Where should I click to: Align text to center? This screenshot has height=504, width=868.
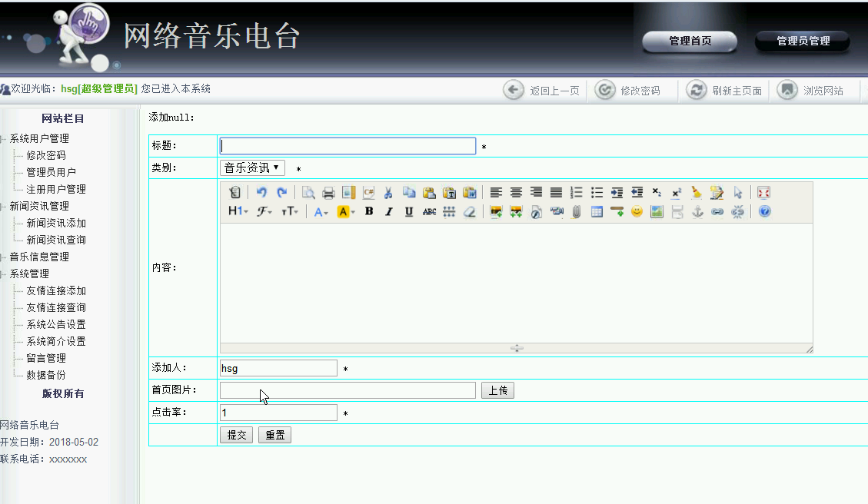tap(516, 193)
